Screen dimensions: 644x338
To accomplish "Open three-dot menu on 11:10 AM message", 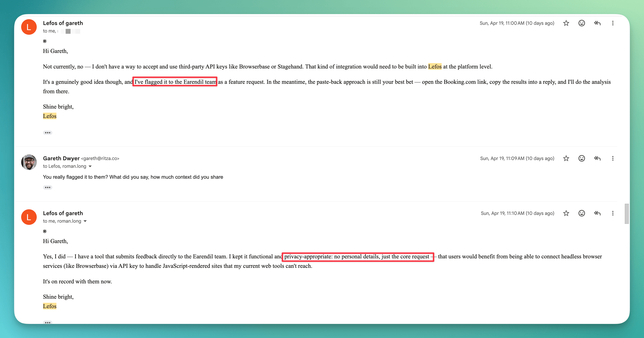I will (612, 213).
